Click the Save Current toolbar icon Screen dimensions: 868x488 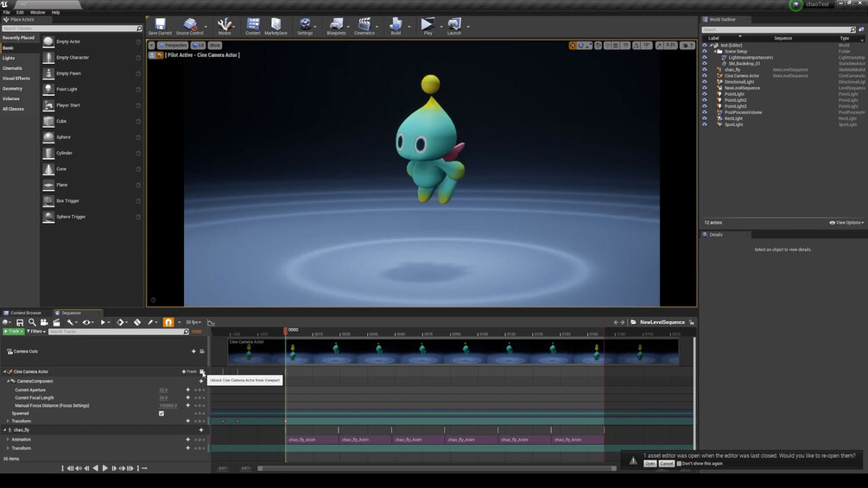pos(160,24)
